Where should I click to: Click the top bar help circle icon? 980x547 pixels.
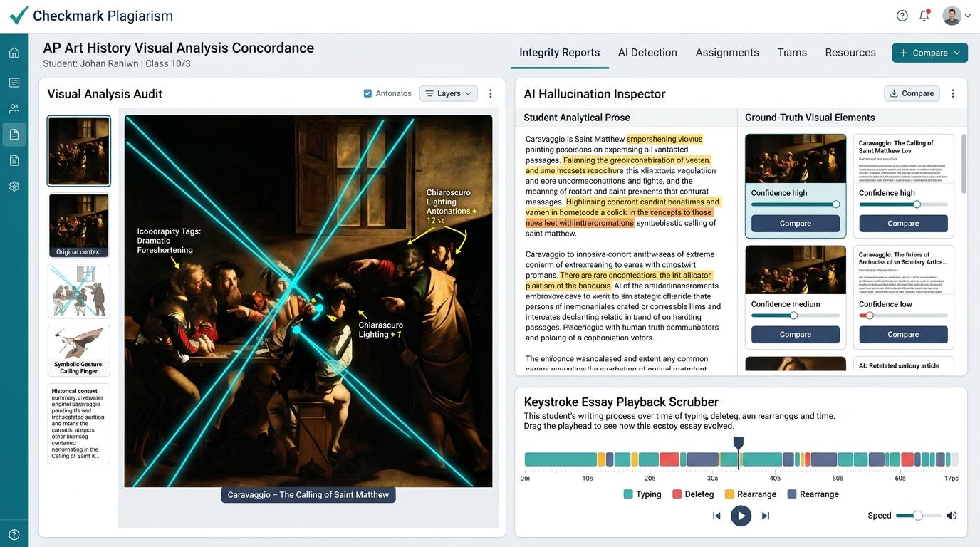[x=902, y=16]
